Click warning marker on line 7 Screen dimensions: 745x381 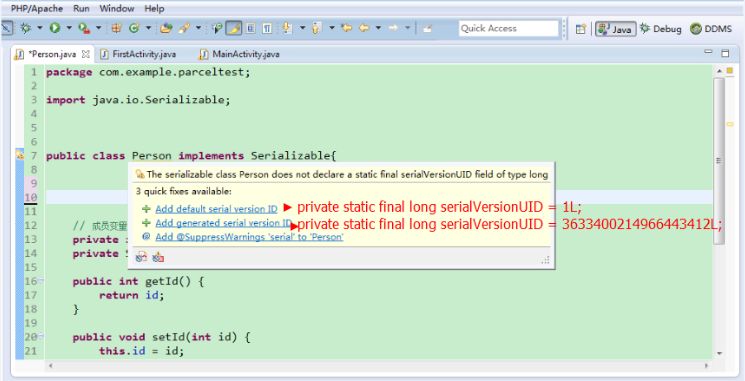pyautogui.click(x=19, y=155)
